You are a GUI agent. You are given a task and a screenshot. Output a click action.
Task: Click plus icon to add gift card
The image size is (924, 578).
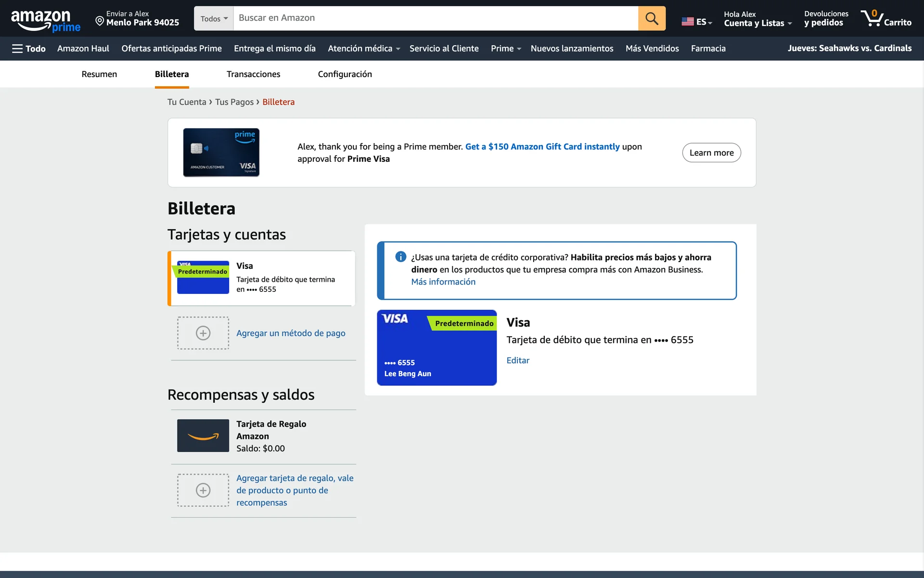pos(203,490)
